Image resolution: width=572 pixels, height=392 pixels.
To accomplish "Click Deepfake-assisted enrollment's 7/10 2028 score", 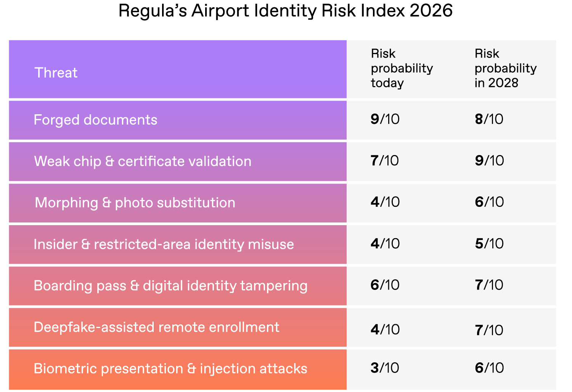I will point(489,330).
